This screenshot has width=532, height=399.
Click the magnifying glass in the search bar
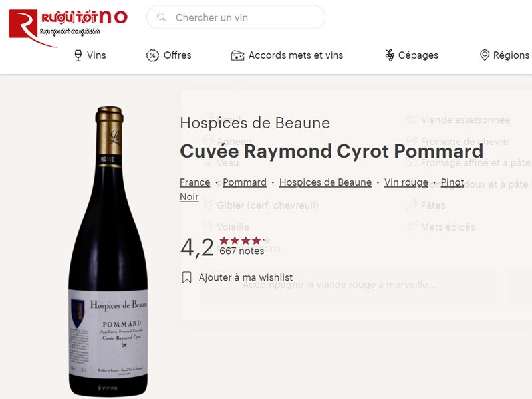click(x=162, y=18)
